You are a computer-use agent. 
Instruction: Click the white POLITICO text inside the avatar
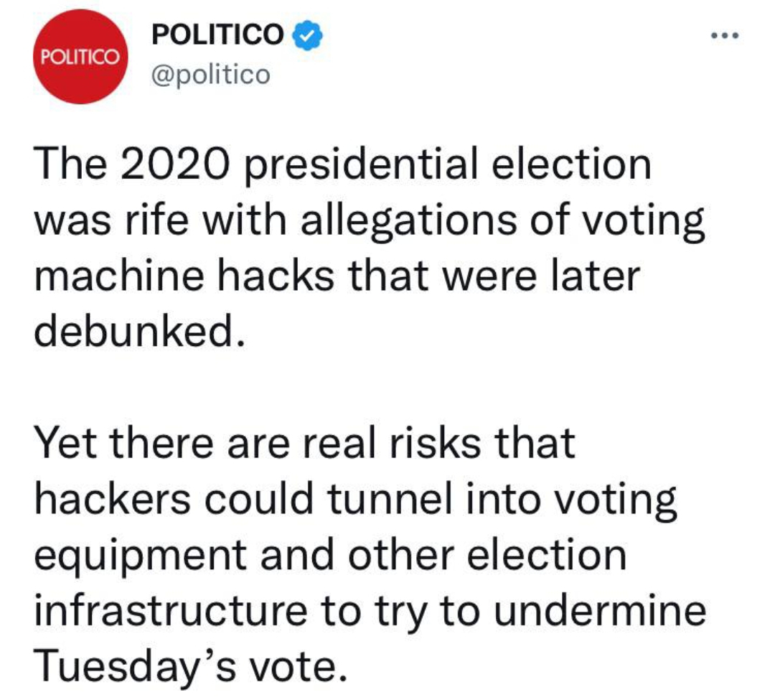(x=80, y=57)
